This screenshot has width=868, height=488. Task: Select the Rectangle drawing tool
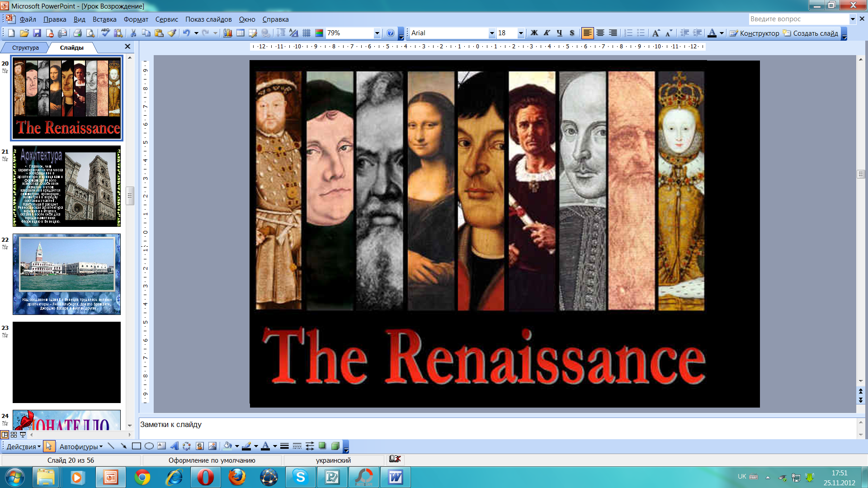[x=136, y=446]
